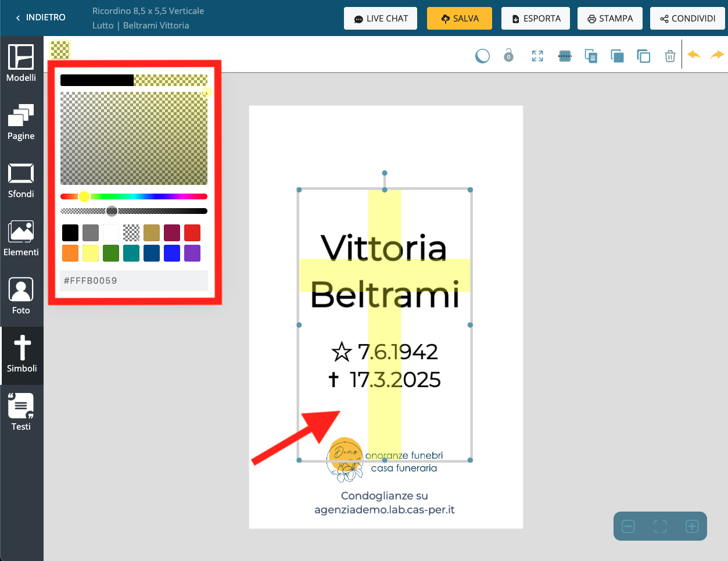
Task: Click the undo arrow icon
Action: (x=694, y=55)
